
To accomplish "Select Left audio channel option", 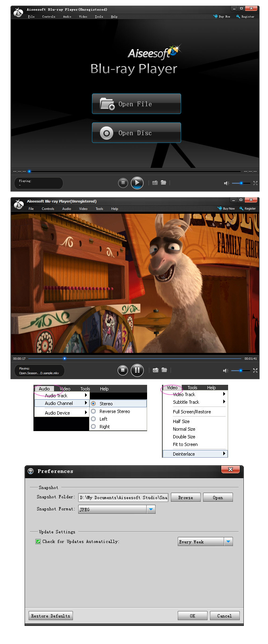I will coord(118,419).
